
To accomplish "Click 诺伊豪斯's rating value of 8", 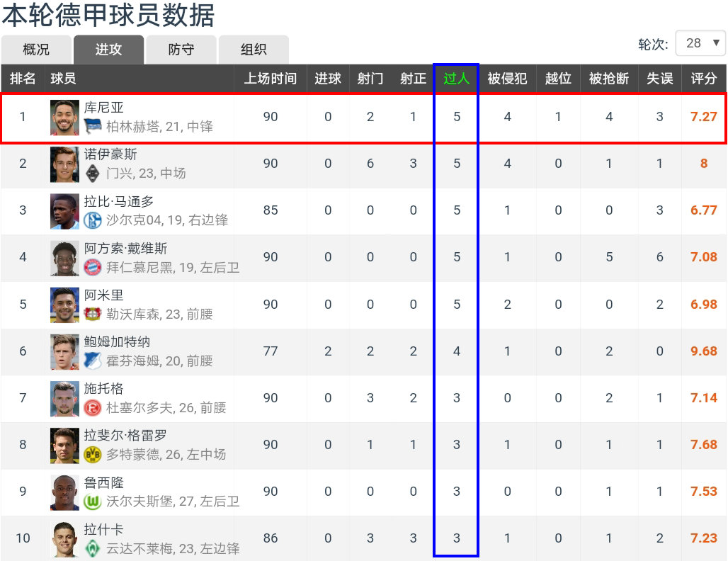I will [x=704, y=163].
